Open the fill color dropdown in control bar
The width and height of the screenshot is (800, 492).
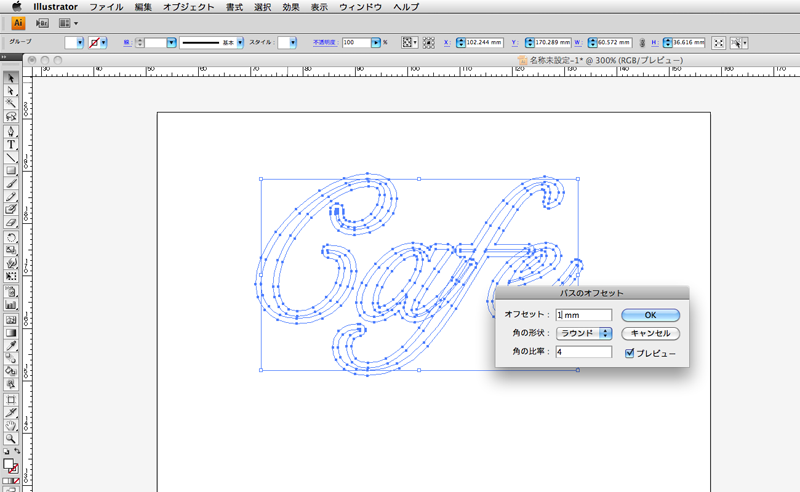pos(80,43)
